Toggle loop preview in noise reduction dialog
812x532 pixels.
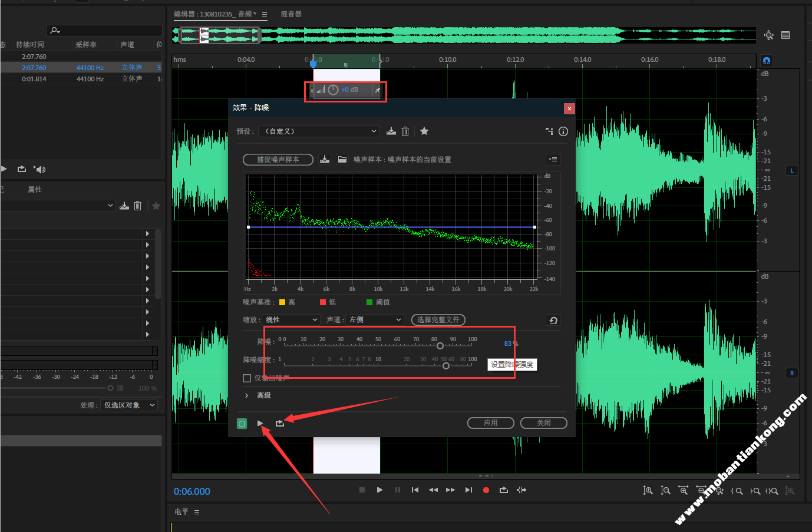pos(280,423)
